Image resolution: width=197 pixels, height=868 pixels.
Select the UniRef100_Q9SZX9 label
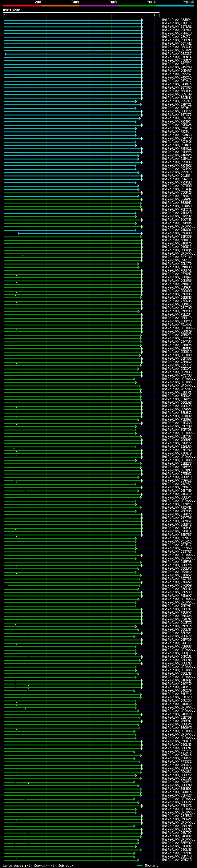pos(177,101)
